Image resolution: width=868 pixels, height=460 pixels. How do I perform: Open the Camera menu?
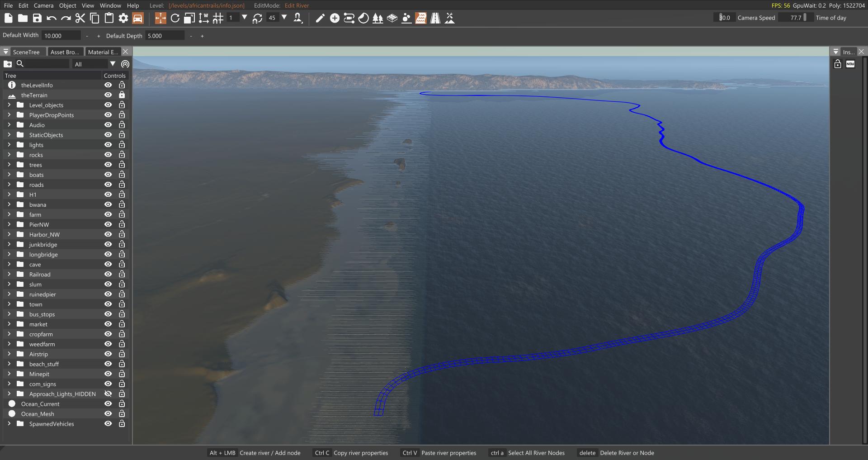point(43,5)
